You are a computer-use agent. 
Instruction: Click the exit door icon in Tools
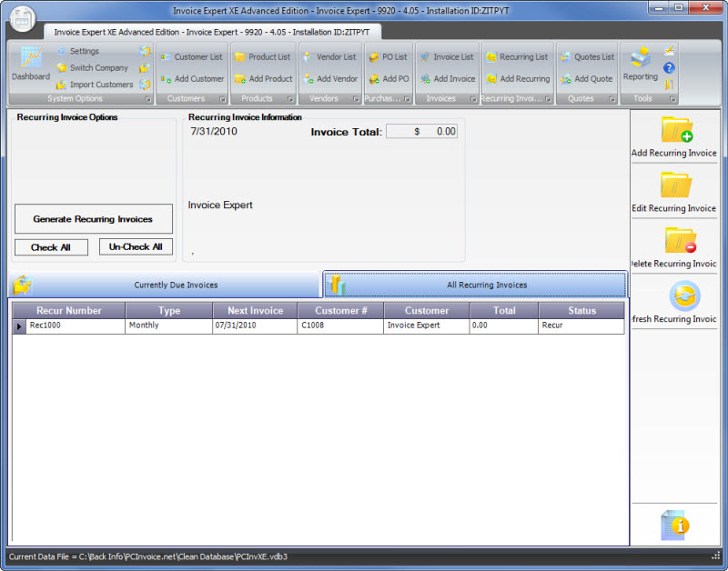(x=669, y=85)
